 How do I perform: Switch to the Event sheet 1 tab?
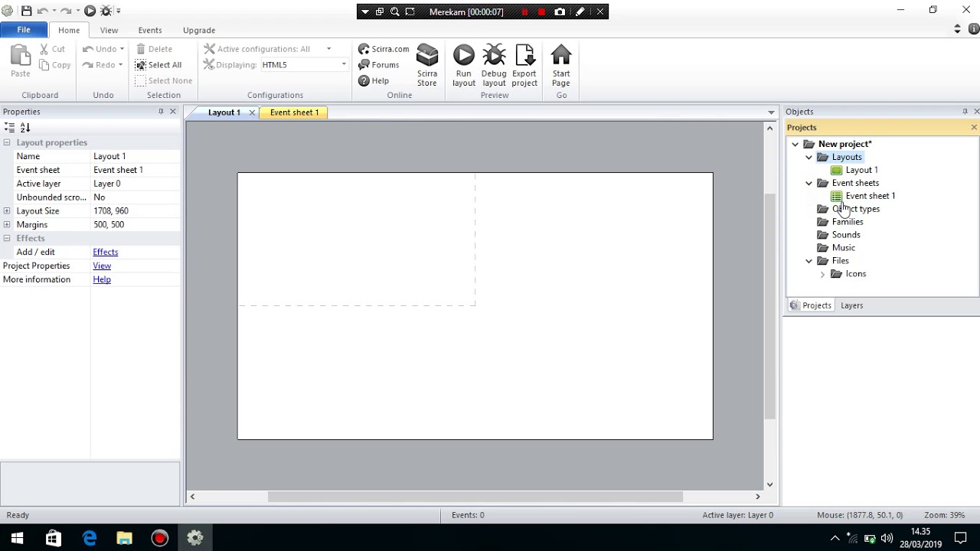coord(294,112)
